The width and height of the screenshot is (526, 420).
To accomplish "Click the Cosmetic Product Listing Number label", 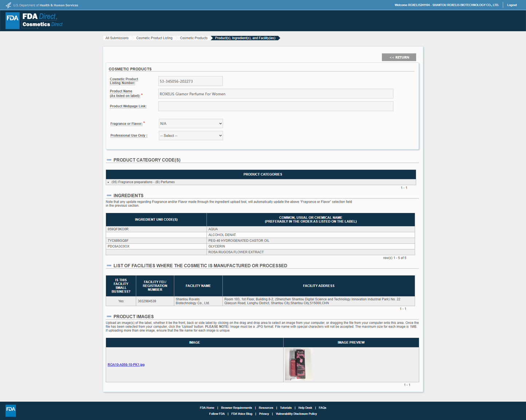I will (124, 81).
